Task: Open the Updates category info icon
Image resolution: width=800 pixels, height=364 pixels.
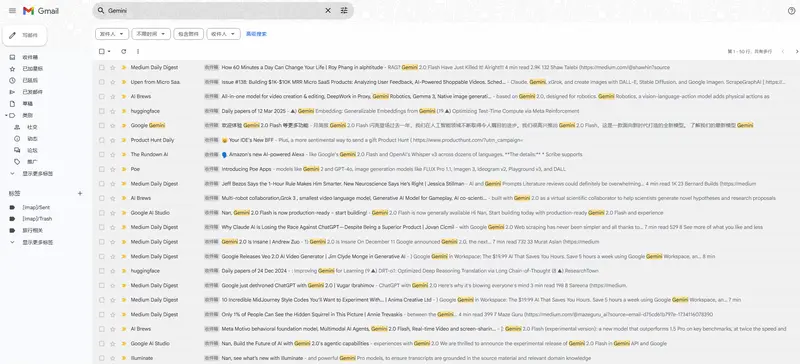Action: [17, 138]
